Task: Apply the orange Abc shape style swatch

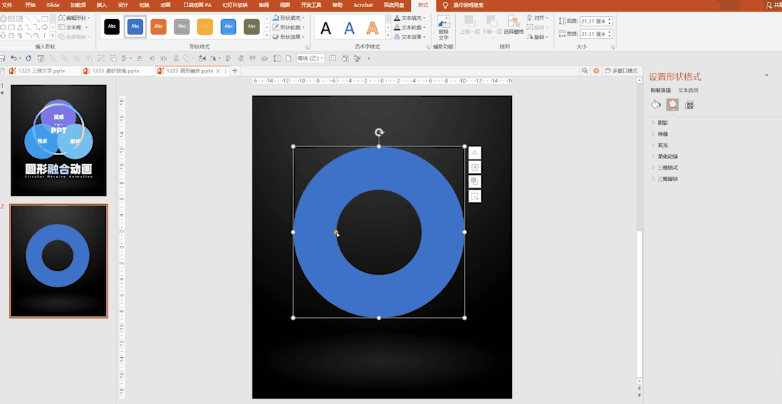Action: click(x=158, y=27)
